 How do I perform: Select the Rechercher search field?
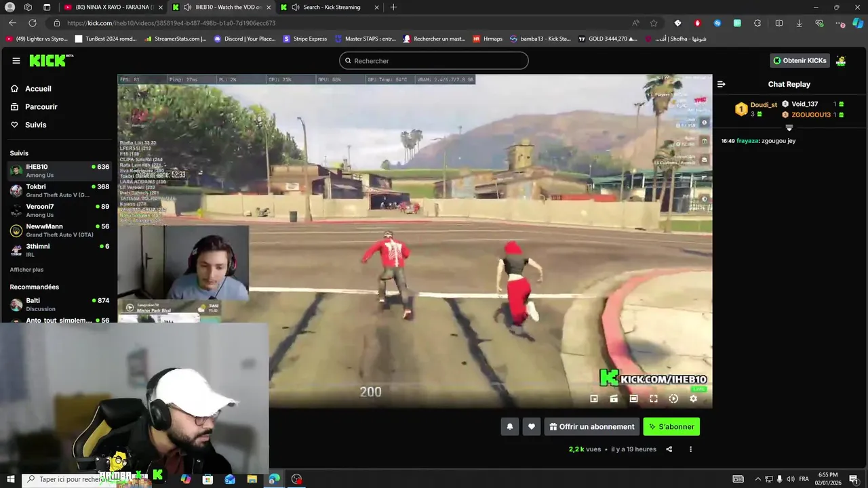click(x=434, y=61)
